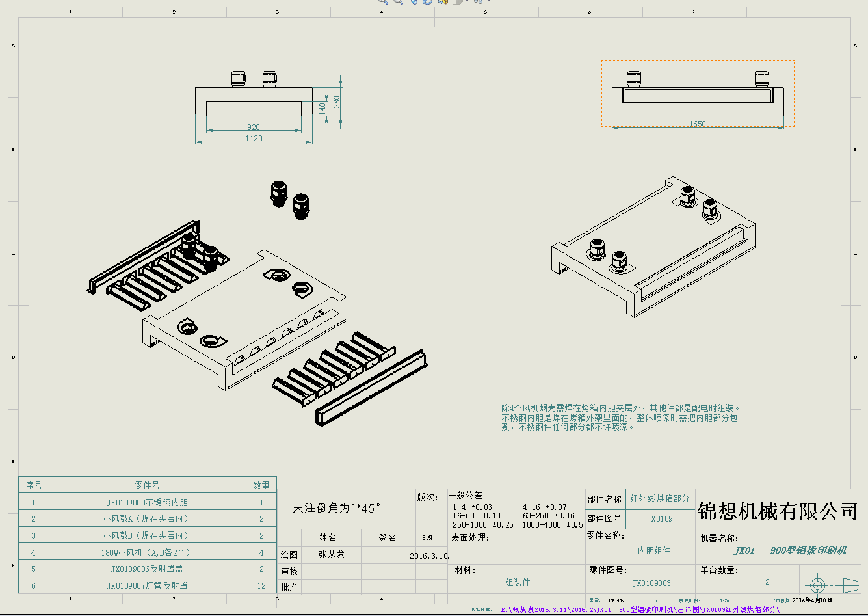Click sequence number 3 in BOM table

tap(34, 535)
